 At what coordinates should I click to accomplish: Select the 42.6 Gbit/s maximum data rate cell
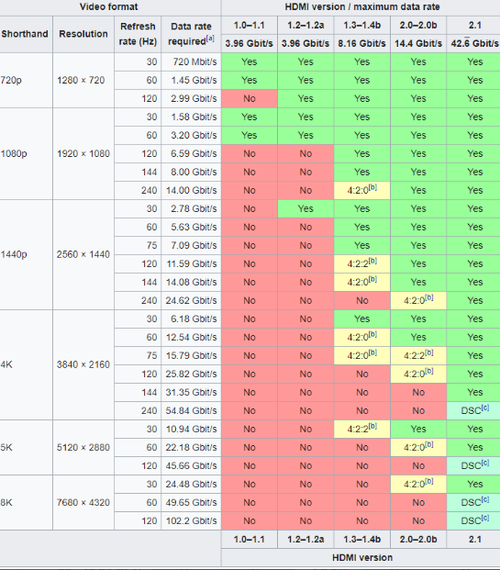point(474,44)
